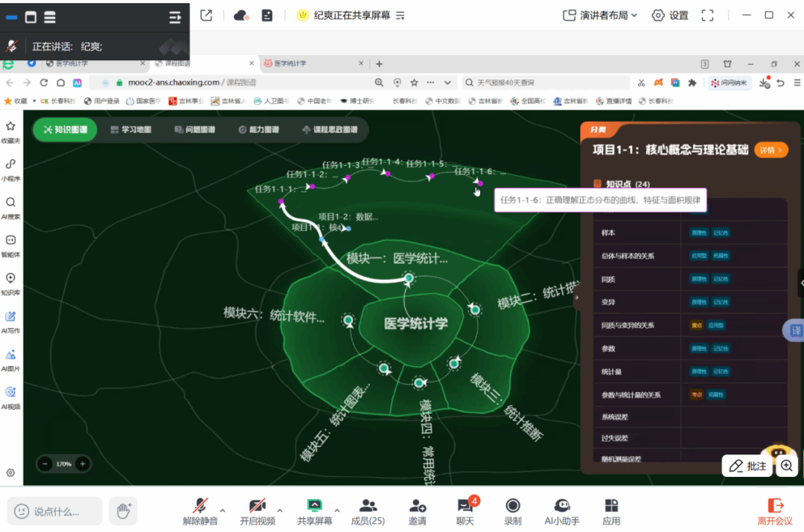
Task: Click the zoom in plus beside 170%
Action: [x=83, y=464]
